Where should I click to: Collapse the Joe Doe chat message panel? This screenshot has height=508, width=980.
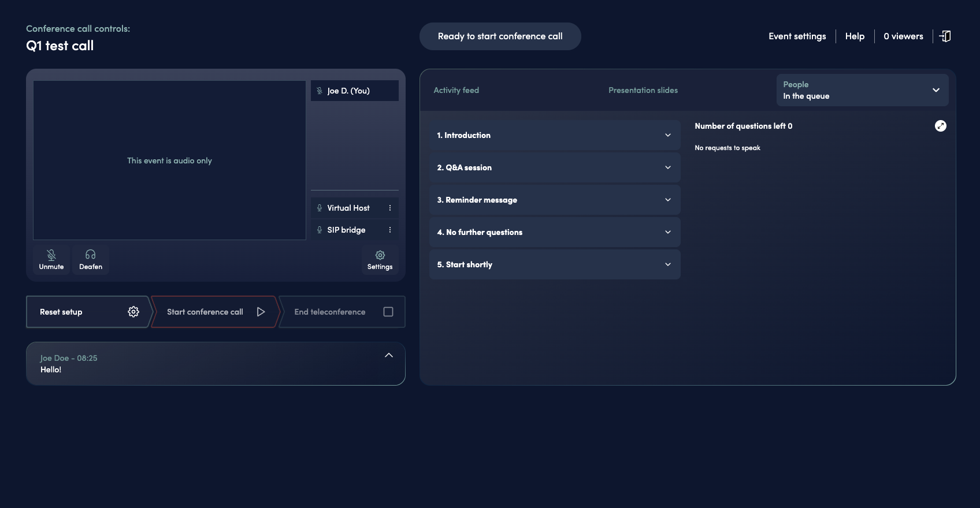[389, 356]
